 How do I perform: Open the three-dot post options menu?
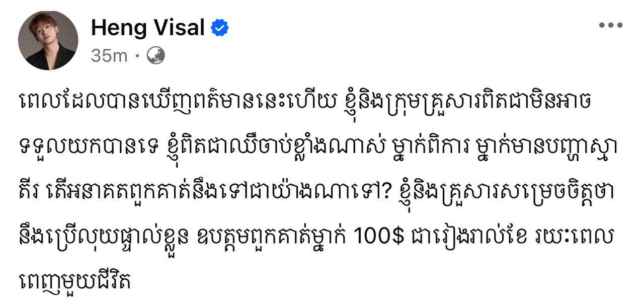(611, 25)
